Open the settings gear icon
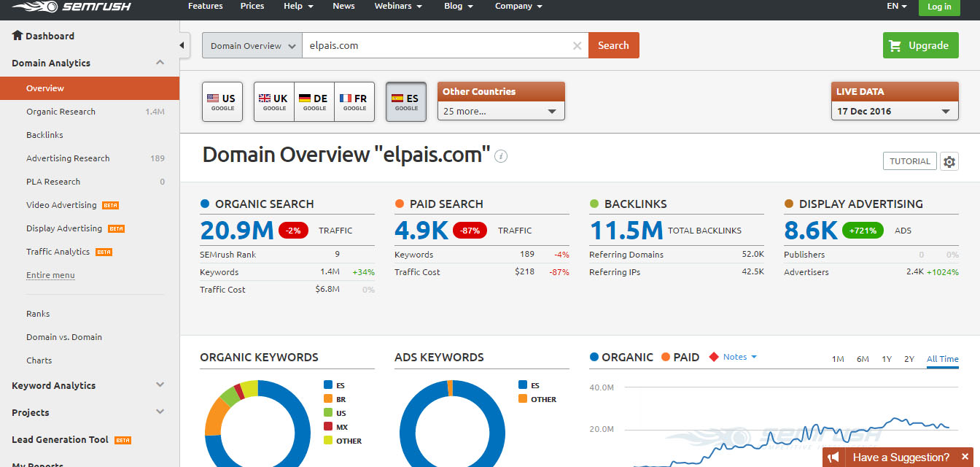The height and width of the screenshot is (467, 980). [x=949, y=161]
